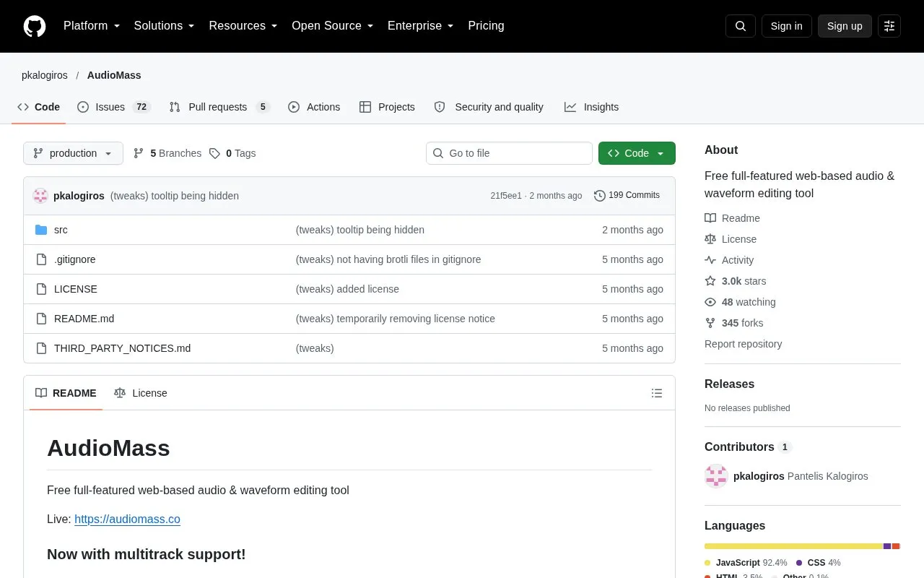Open the search magnifier button

click(741, 26)
